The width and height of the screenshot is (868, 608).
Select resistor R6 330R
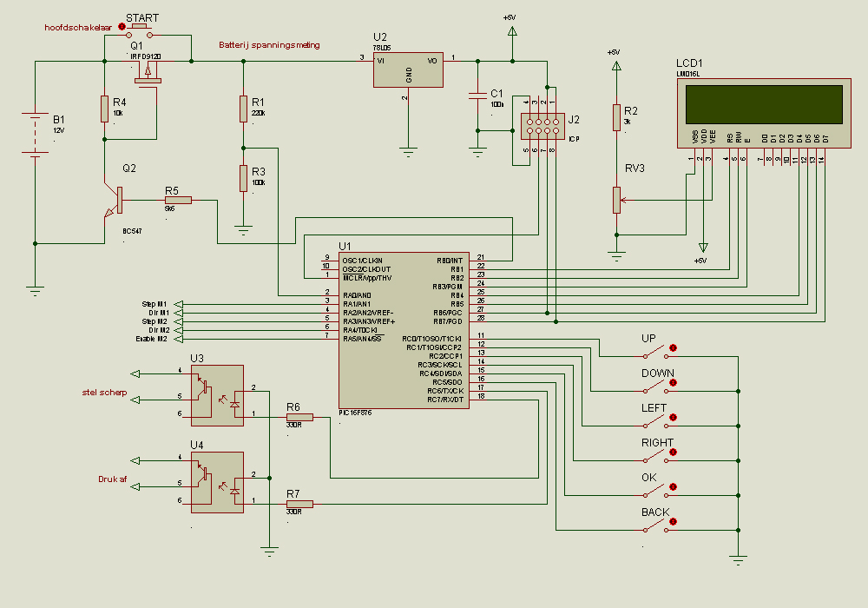[299, 417]
